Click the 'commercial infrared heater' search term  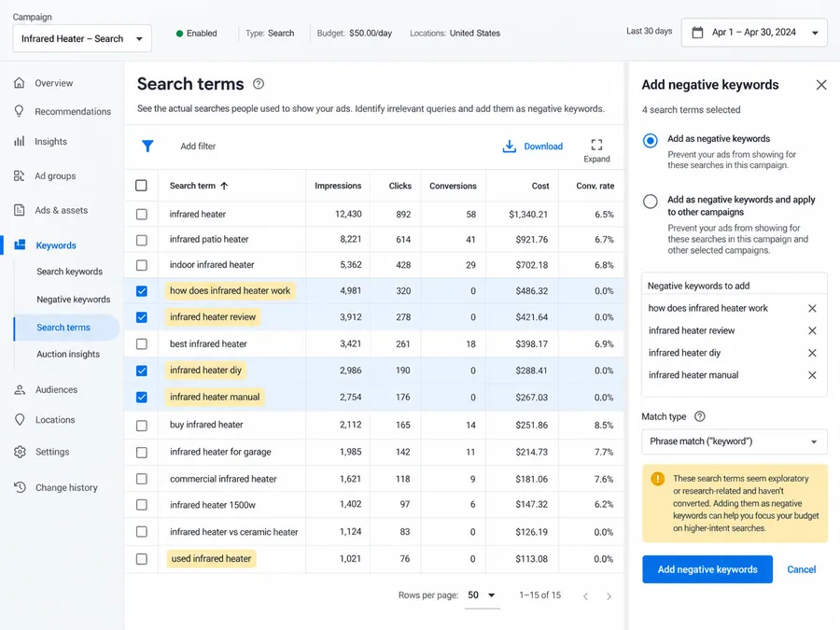223,479
